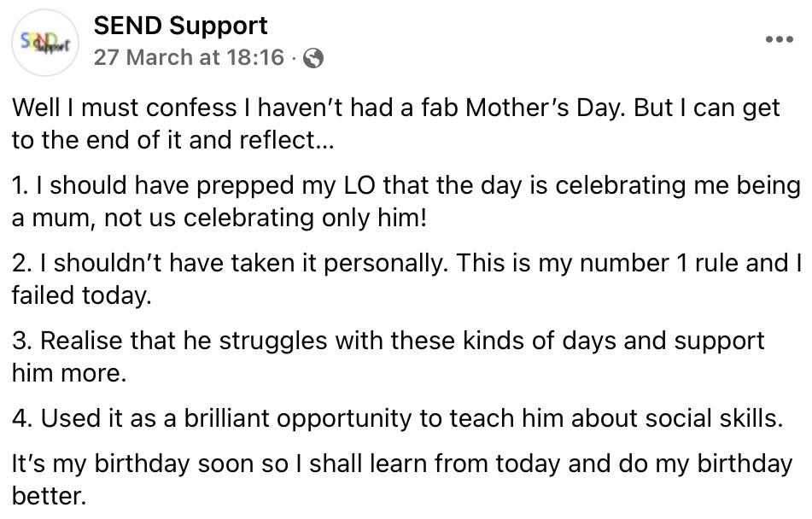Click the public globe audience icon
Screen dimensions: 812x519
pos(313,58)
